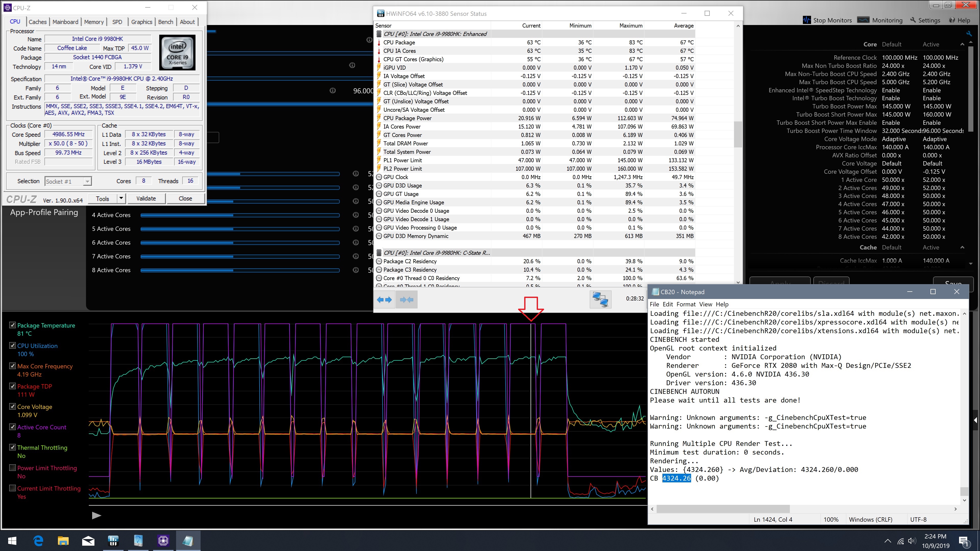
Task: Click info icon beside 6 Active Cores slider
Action: point(356,243)
